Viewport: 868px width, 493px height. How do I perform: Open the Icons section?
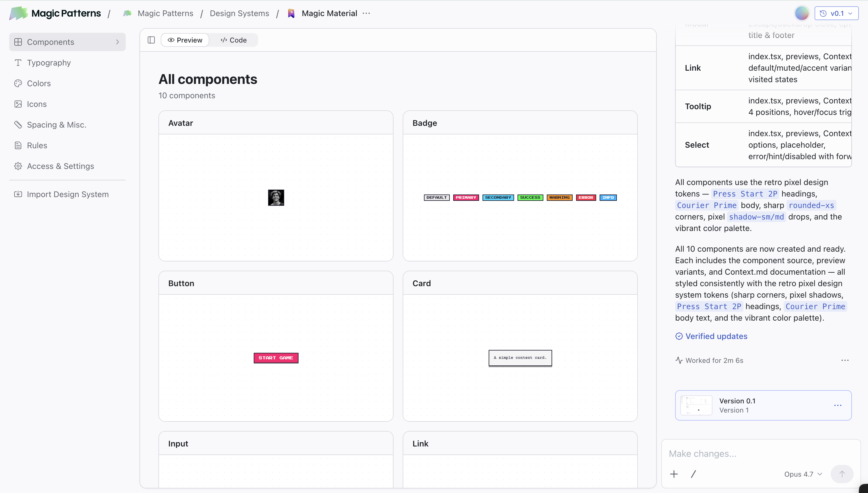(67, 104)
